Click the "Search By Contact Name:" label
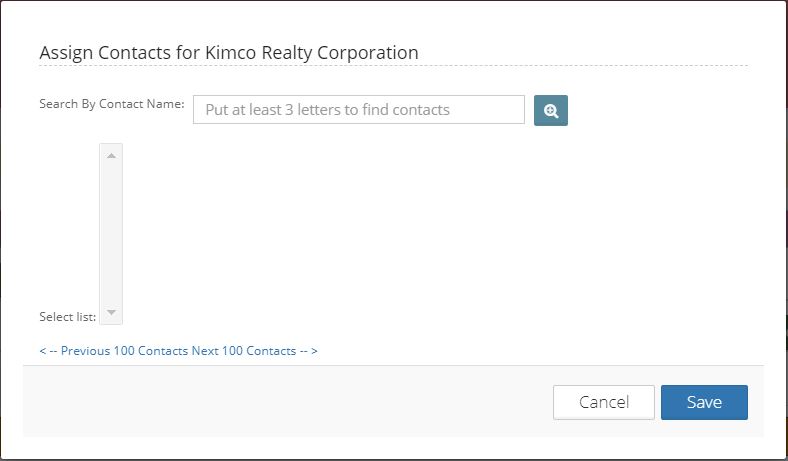Image resolution: width=788 pixels, height=461 pixels. [x=112, y=104]
